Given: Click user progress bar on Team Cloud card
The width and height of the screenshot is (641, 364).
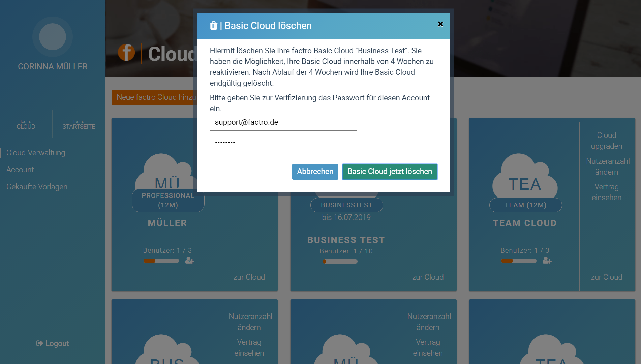Looking at the screenshot, I should pyautogui.click(x=519, y=261).
